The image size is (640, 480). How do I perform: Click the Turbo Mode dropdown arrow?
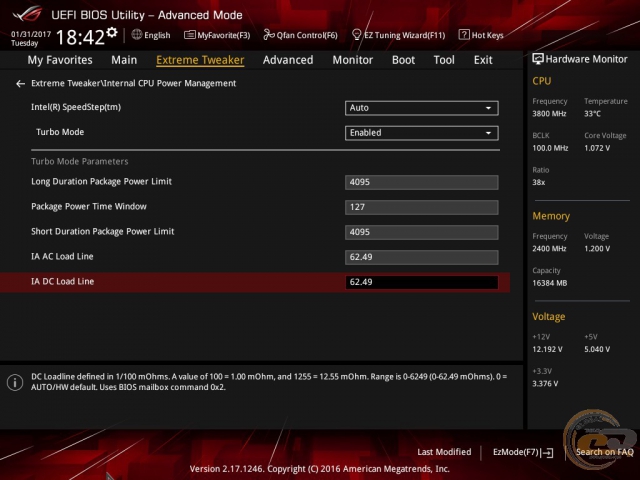pyautogui.click(x=488, y=133)
